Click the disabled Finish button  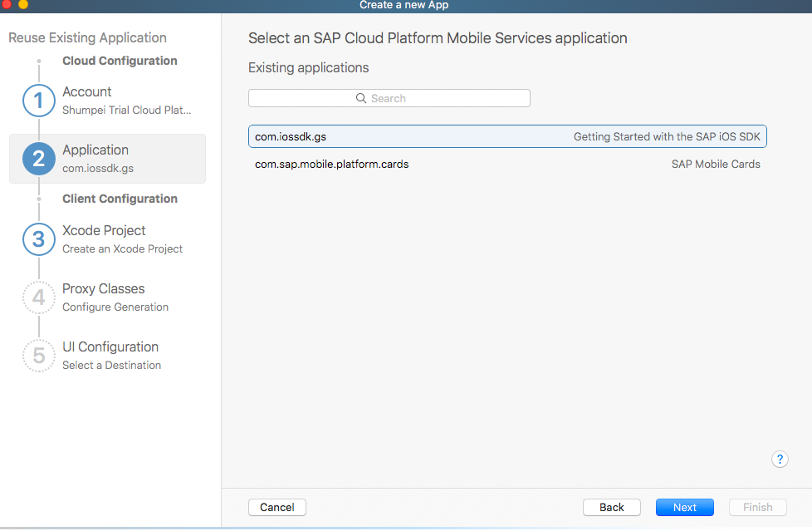point(757,507)
